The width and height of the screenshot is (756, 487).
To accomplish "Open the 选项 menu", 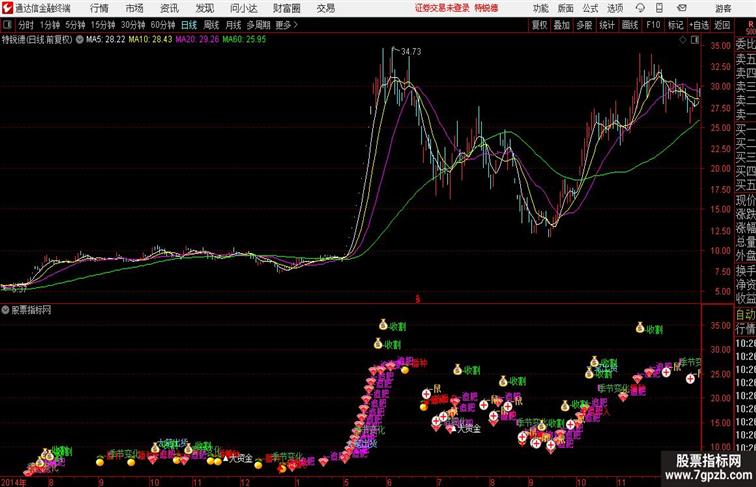I will [x=615, y=8].
